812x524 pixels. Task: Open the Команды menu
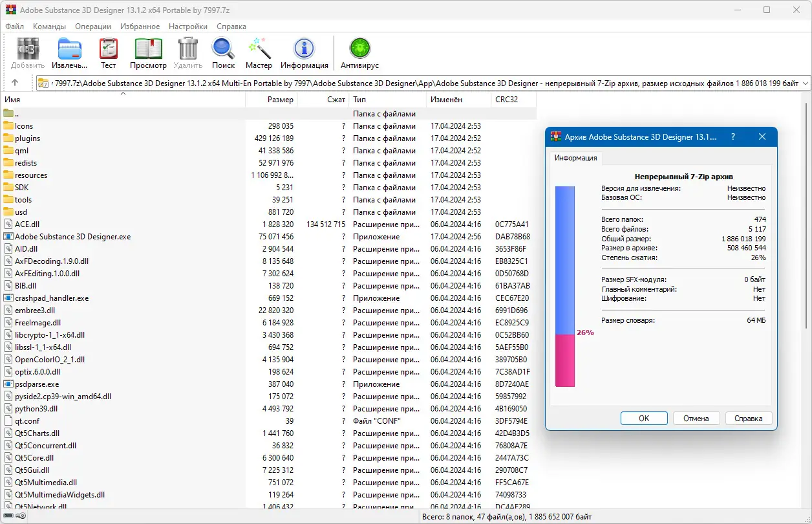tap(49, 27)
